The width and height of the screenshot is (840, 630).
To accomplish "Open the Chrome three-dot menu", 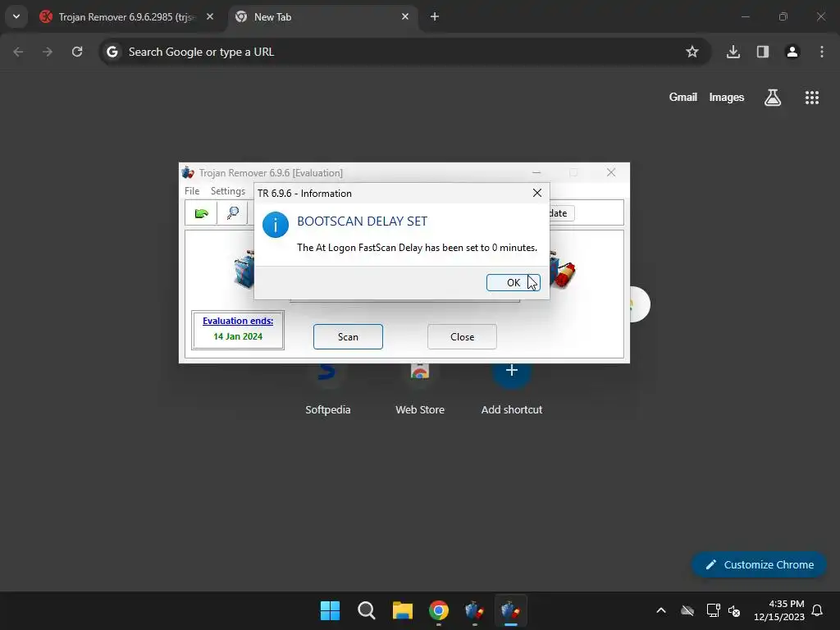I will 821,52.
